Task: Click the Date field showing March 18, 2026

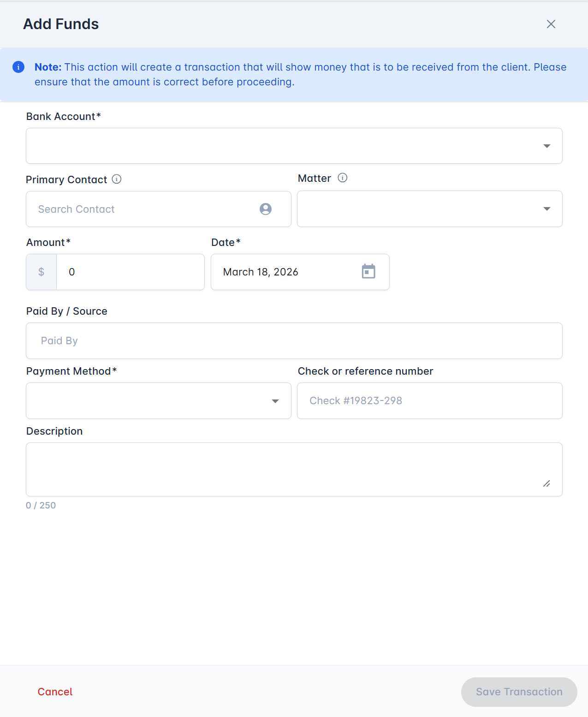Action: click(300, 272)
